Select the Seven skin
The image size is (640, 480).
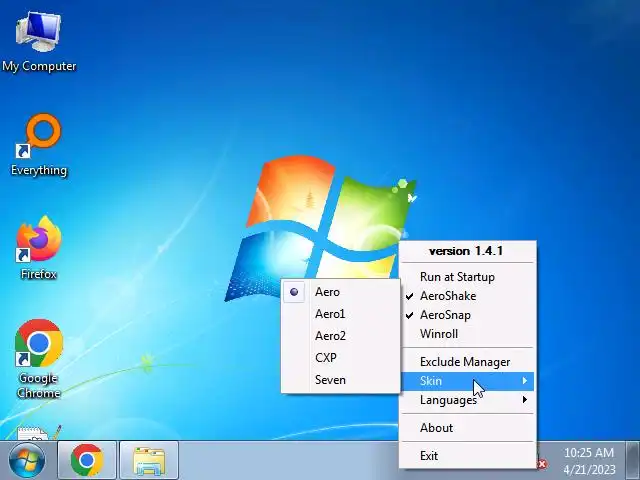[340, 380]
